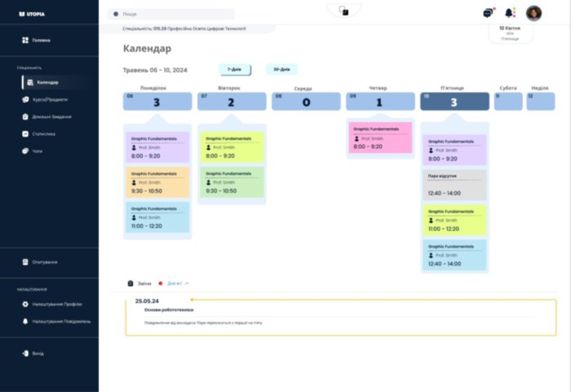571x392 pixels.
Task: Open the notifications bell in top bar
Action: pyautogui.click(x=510, y=13)
